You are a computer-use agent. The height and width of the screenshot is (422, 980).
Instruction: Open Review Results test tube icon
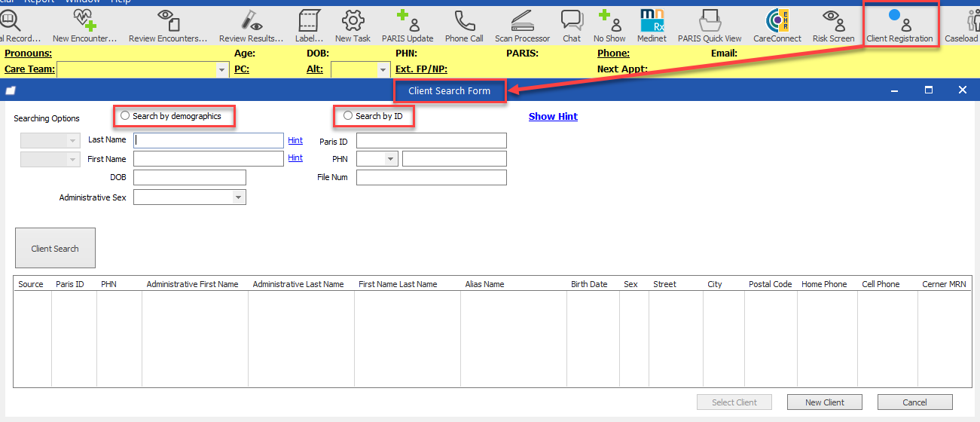[x=251, y=25]
